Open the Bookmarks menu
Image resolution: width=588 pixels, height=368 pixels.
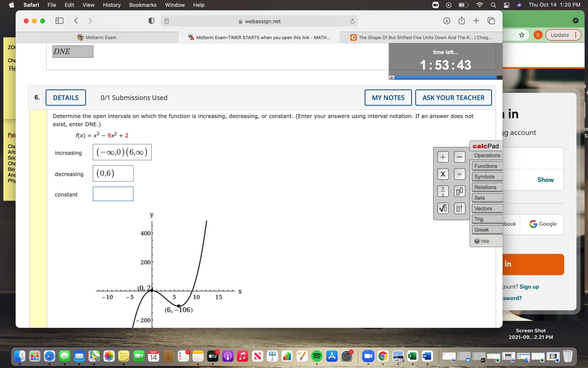[143, 5]
